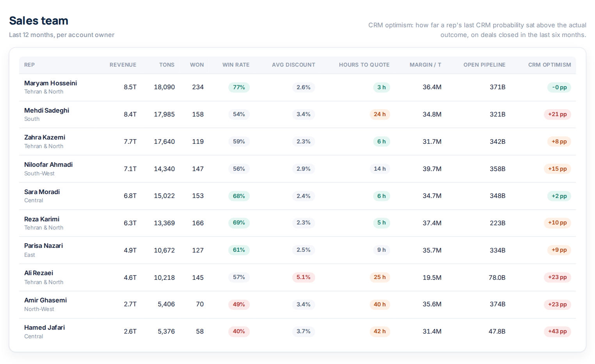
Task: Select Mehdi Sadeghi's 24 h quote badge
Action: click(x=380, y=114)
